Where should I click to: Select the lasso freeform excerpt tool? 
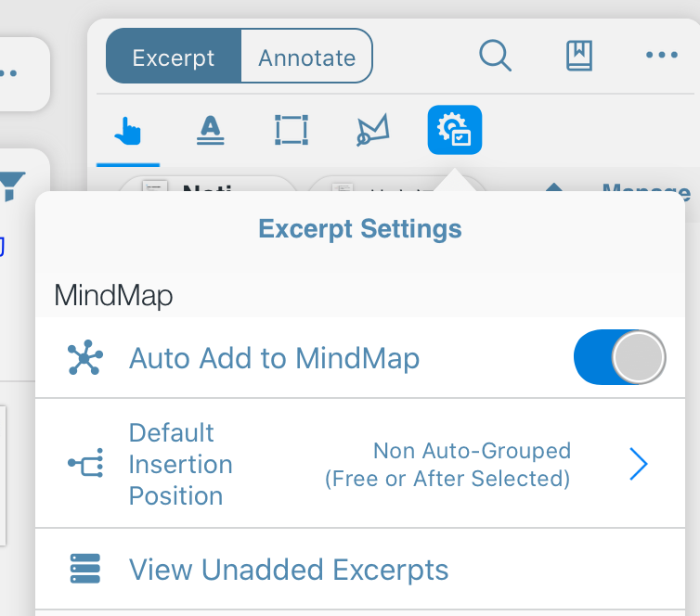click(372, 130)
